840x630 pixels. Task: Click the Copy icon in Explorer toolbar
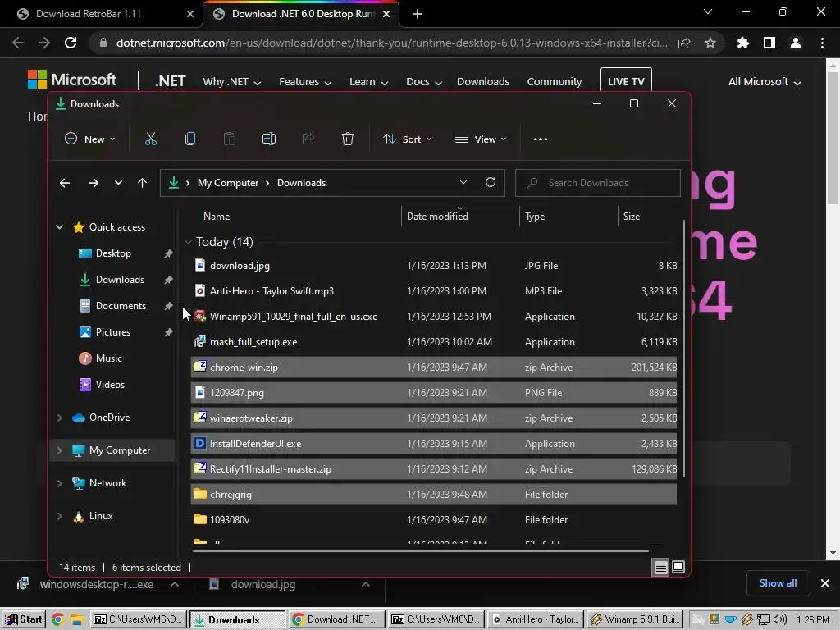tap(190, 139)
